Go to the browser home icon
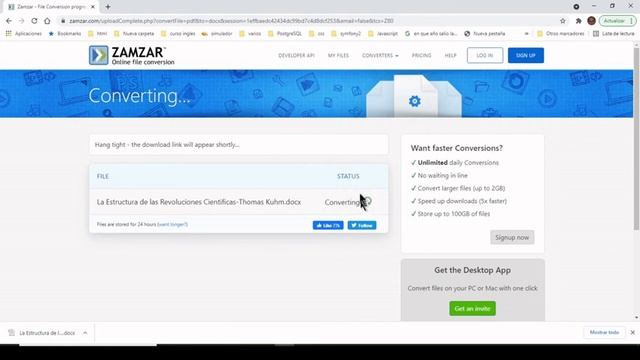 (x=47, y=21)
